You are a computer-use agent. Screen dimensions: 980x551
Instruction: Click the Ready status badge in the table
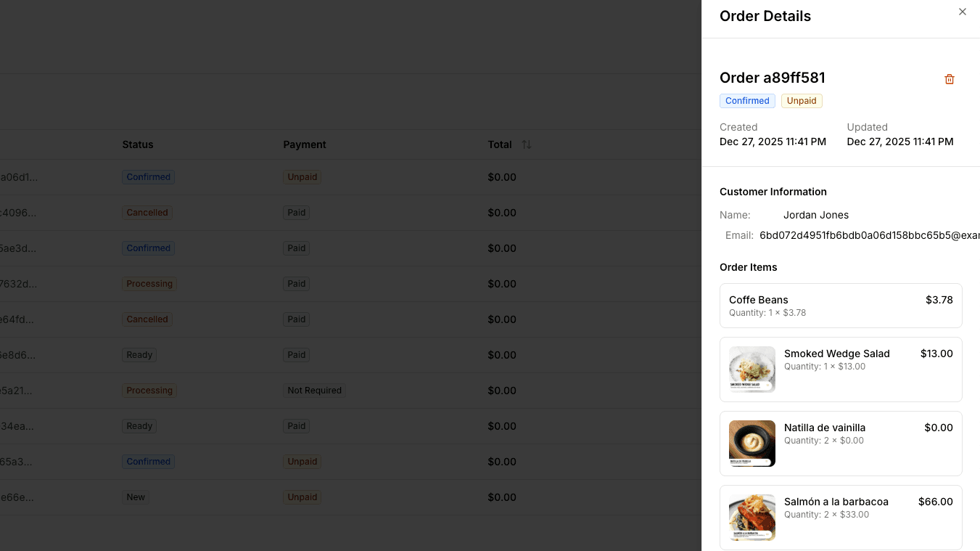pos(139,354)
